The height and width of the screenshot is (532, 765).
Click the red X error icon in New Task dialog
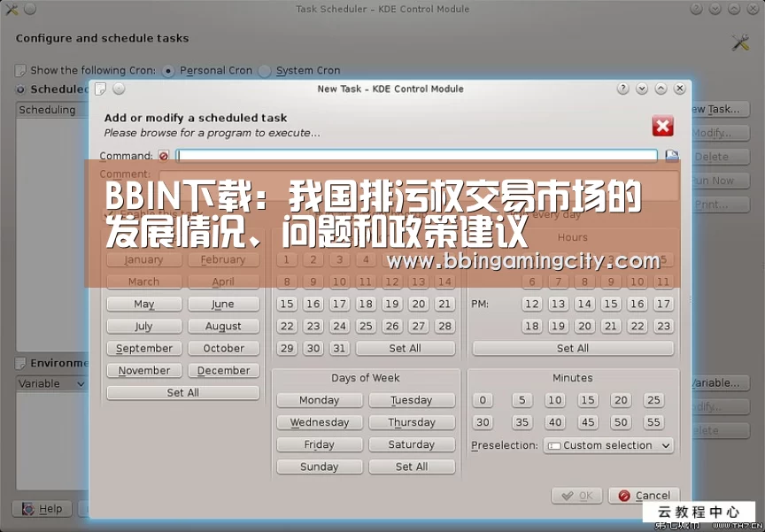point(662,126)
